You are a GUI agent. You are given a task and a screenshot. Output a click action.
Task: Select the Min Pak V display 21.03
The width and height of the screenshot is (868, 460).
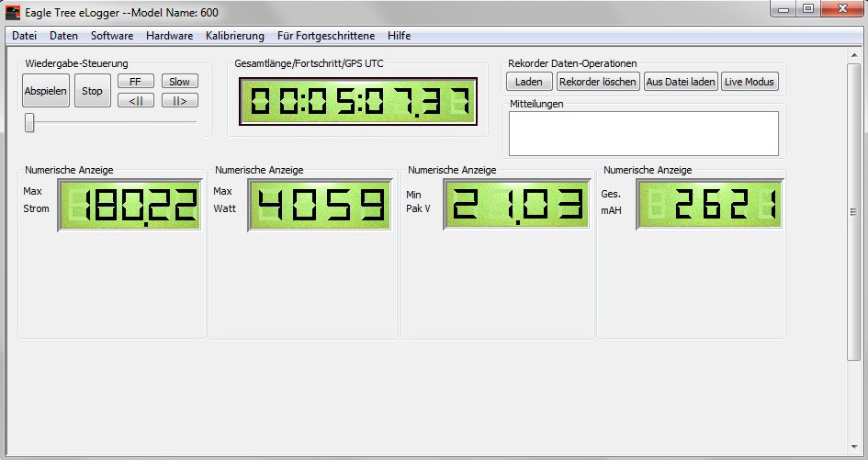(516, 204)
